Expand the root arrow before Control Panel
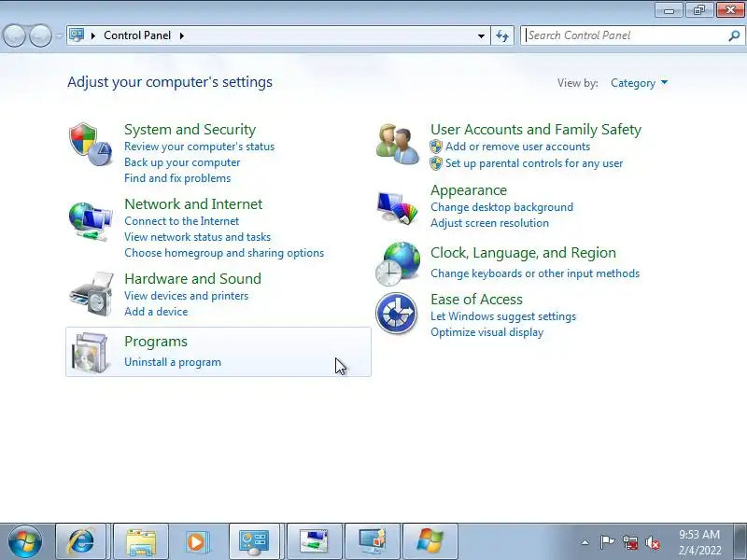 (x=93, y=35)
